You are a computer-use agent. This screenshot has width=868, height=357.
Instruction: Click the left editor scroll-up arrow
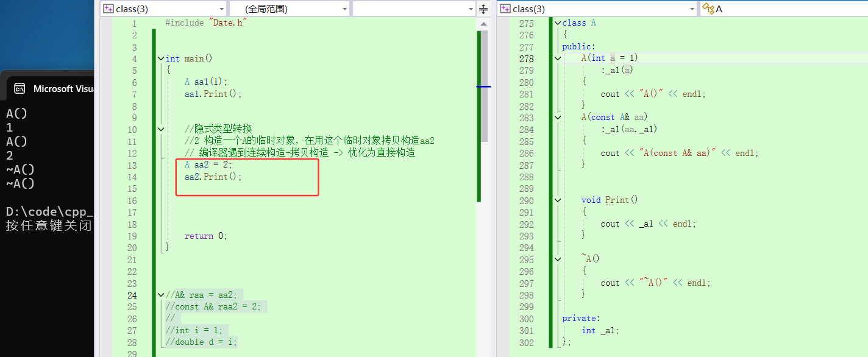483,23
